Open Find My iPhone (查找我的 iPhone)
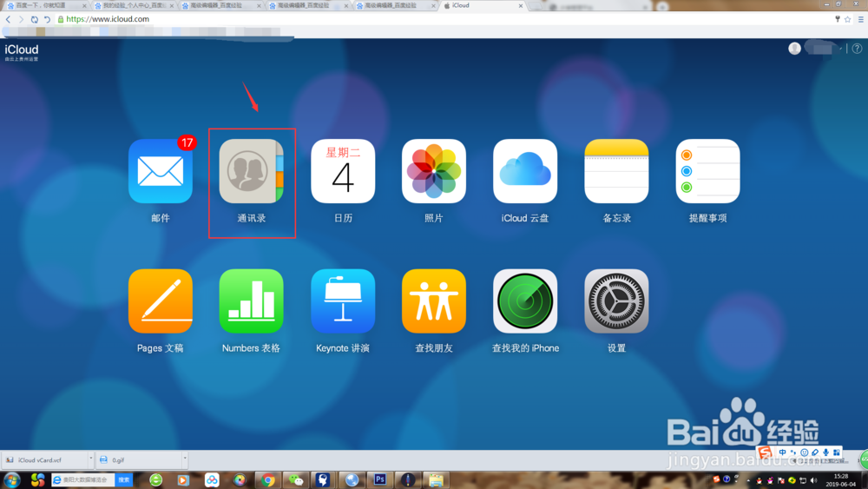 click(x=525, y=301)
